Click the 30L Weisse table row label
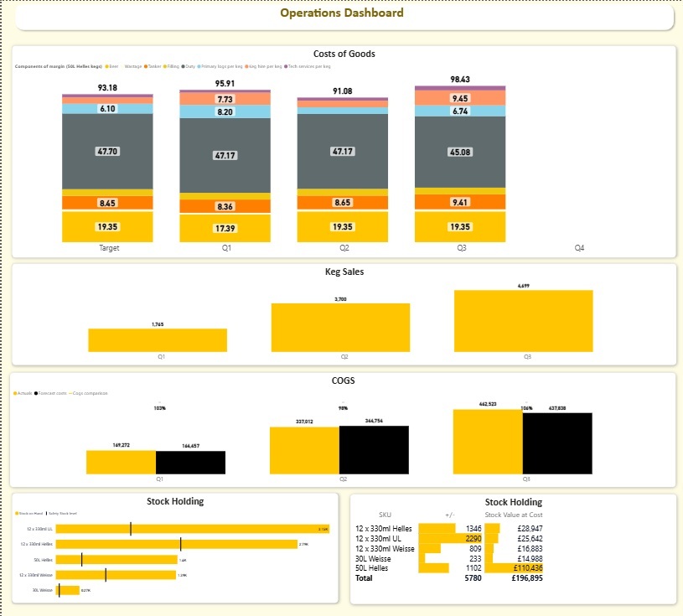The height and width of the screenshot is (616, 683). point(373,558)
